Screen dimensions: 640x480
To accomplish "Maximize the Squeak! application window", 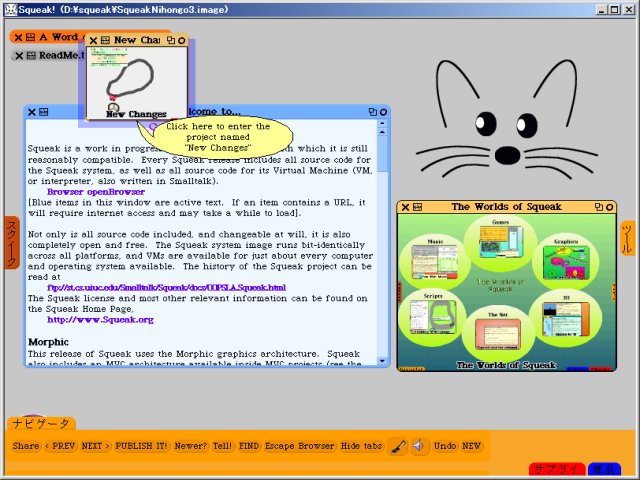I will coord(615,10).
